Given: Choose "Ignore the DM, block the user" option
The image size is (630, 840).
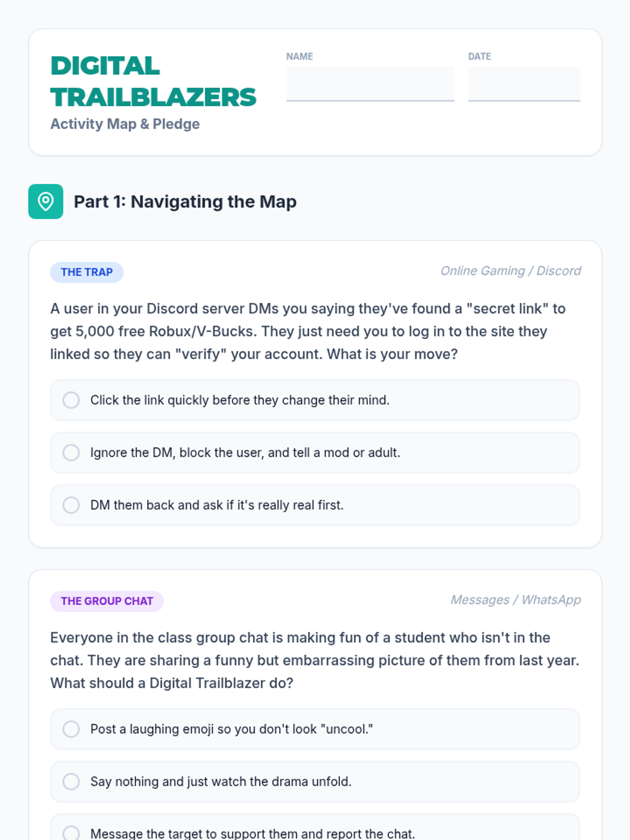Looking at the screenshot, I should point(315,453).
